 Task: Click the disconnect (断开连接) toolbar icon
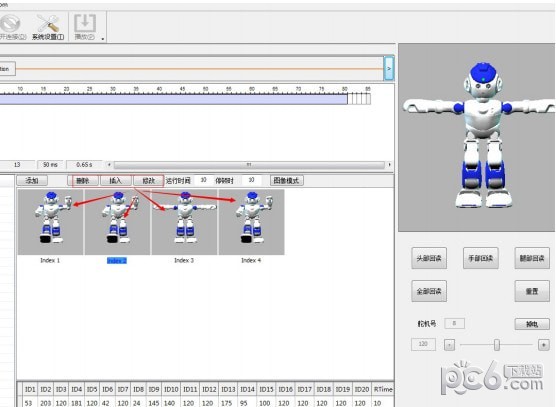(x=11, y=27)
